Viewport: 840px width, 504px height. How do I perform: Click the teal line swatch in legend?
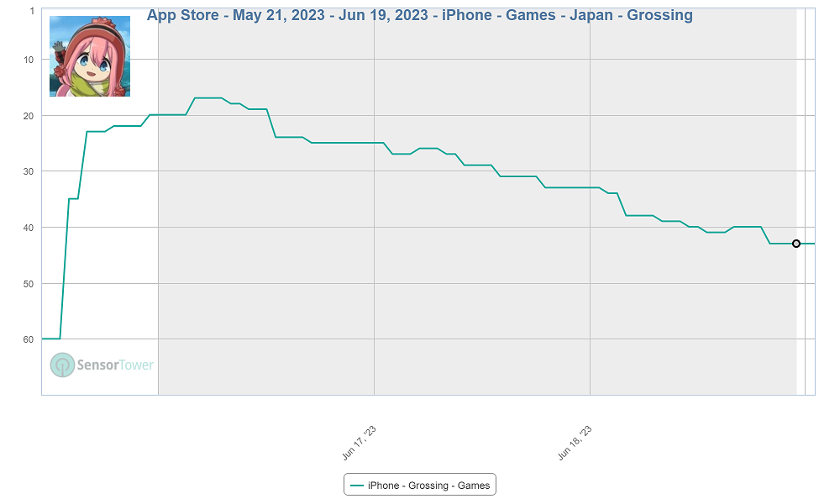click(x=357, y=486)
